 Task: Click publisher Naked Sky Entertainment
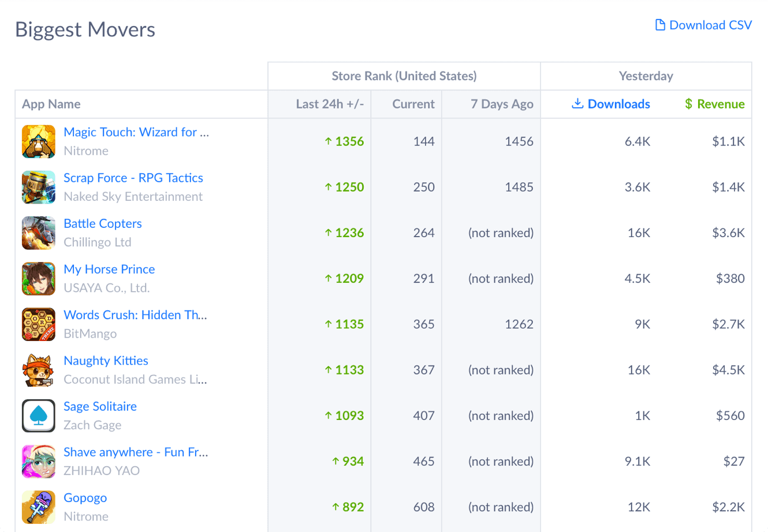tap(133, 196)
